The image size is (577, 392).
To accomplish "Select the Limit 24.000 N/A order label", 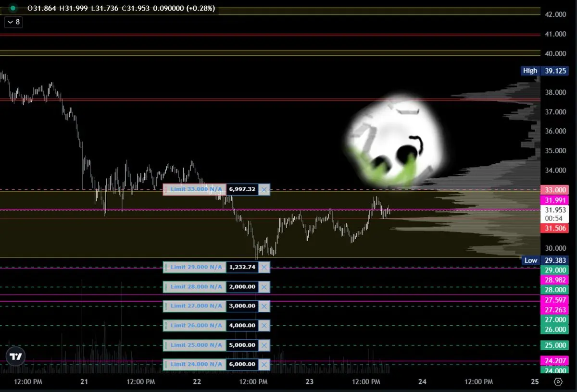I will (x=195, y=365).
